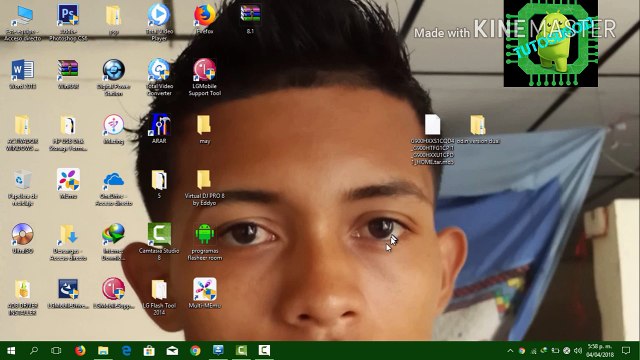Viewport: 640px width, 360px height.
Task: Launch Google Chrome from the taskbar
Action: coord(195,351)
